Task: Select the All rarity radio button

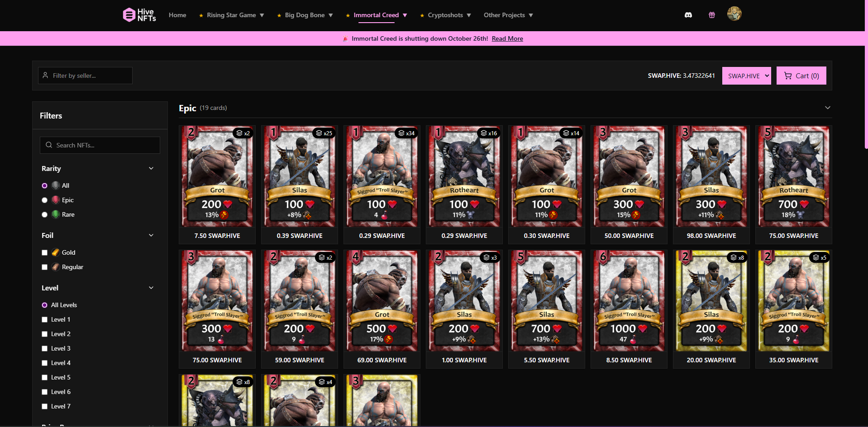Action: (x=44, y=185)
